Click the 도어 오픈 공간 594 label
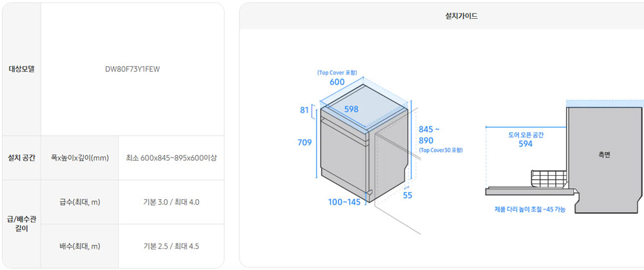644x270 pixels. pos(526,139)
